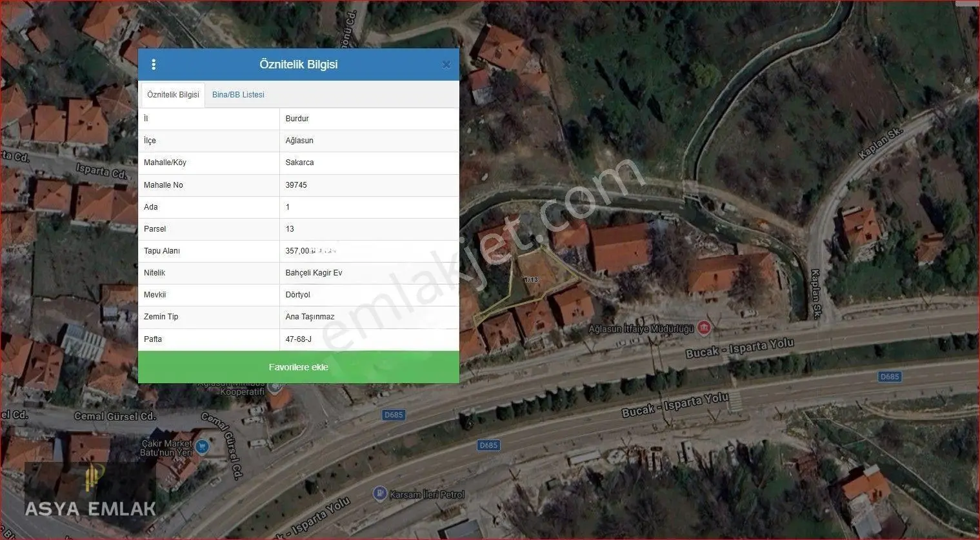Viewport: 980px width, 540px height.
Task: Click the Ada value 1
Action: click(x=369, y=207)
